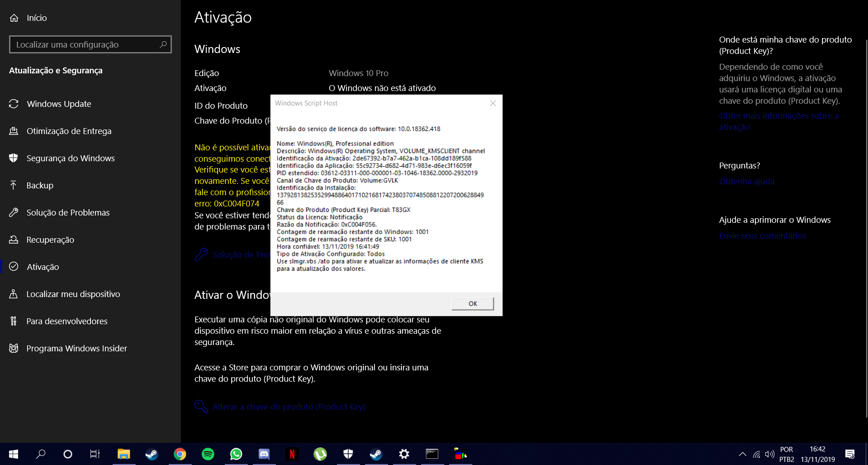The image size is (868, 465).
Task: Open Discord from taskbar
Action: tap(264, 454)
